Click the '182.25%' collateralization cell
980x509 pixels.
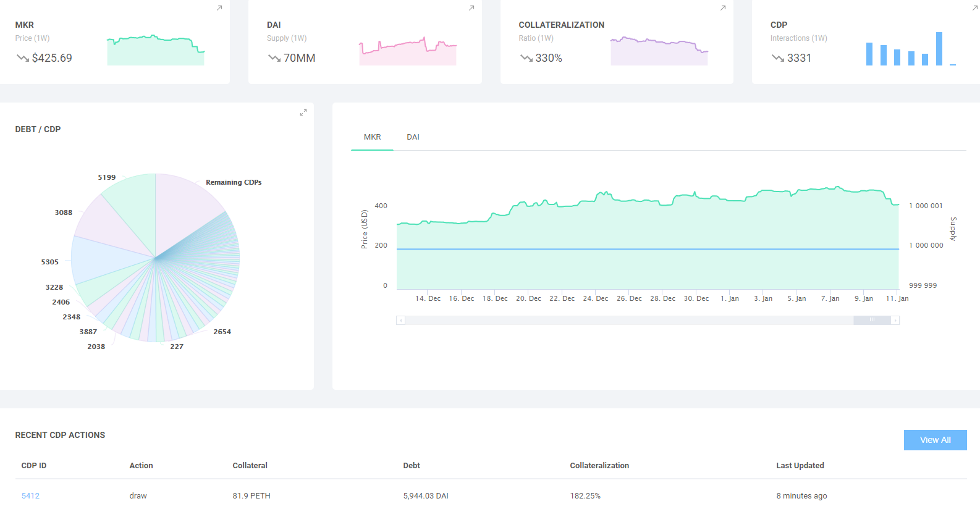click(x=585, y=496)
